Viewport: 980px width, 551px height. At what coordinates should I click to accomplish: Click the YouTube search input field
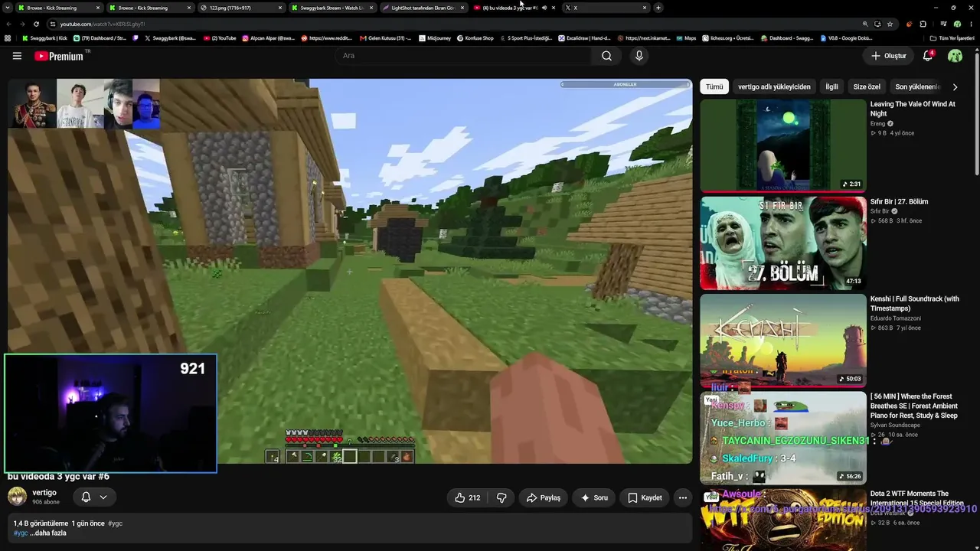pyautogui.click(x=463, y=56)
